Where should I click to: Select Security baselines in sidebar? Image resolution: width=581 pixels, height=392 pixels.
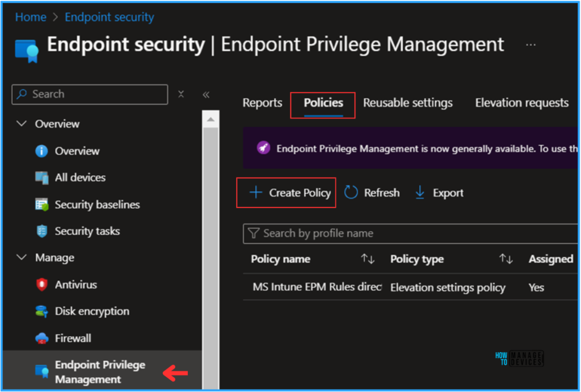(98, 205)
